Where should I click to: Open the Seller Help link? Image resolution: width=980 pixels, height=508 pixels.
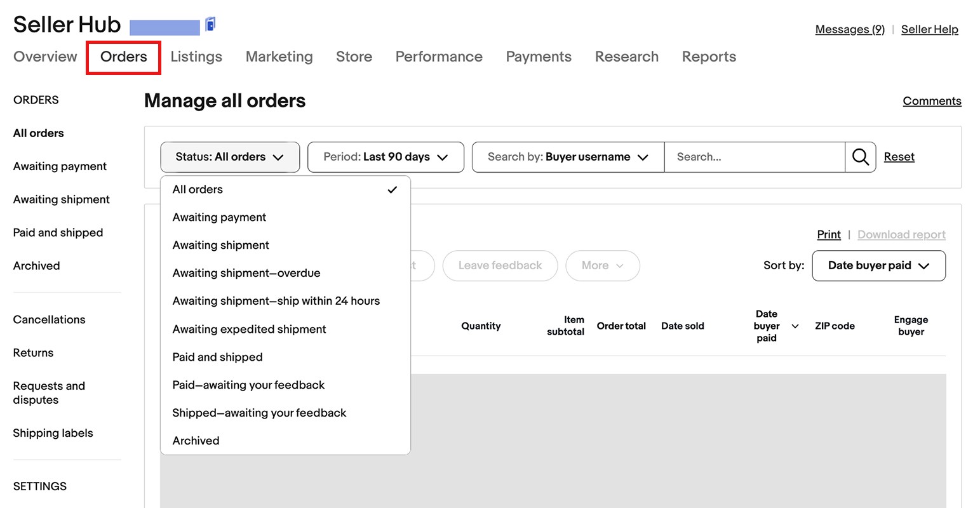tap(930, 29)
